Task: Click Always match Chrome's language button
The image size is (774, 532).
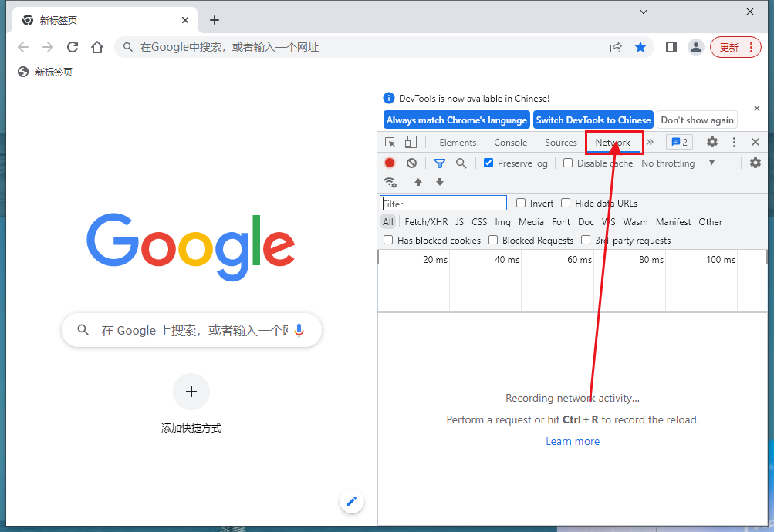Action: click(x=457, y=120)
